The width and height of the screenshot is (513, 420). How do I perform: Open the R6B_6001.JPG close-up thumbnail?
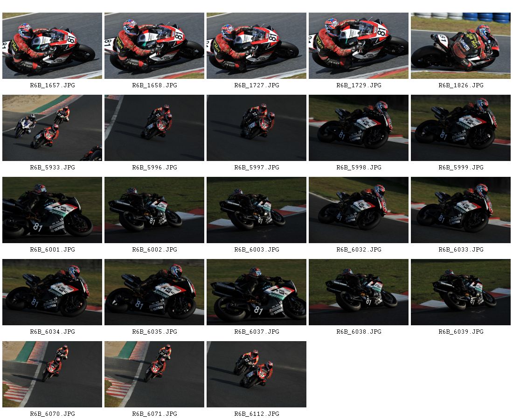click(x=52, y=210)
